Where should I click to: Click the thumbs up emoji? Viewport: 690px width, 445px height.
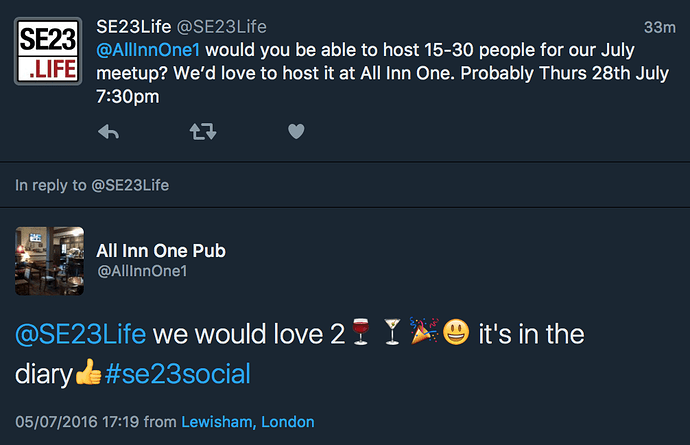(x=88, y=375)
